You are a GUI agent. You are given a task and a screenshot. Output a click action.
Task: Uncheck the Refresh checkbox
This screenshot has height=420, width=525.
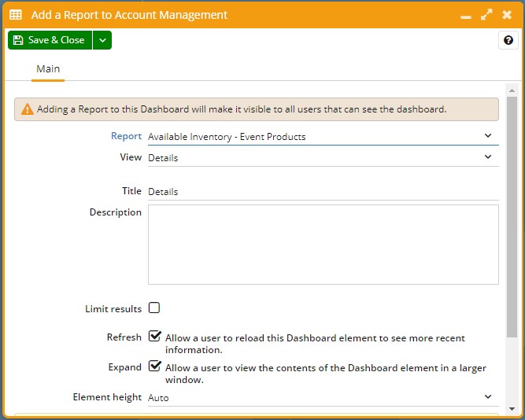click(154, 337)
